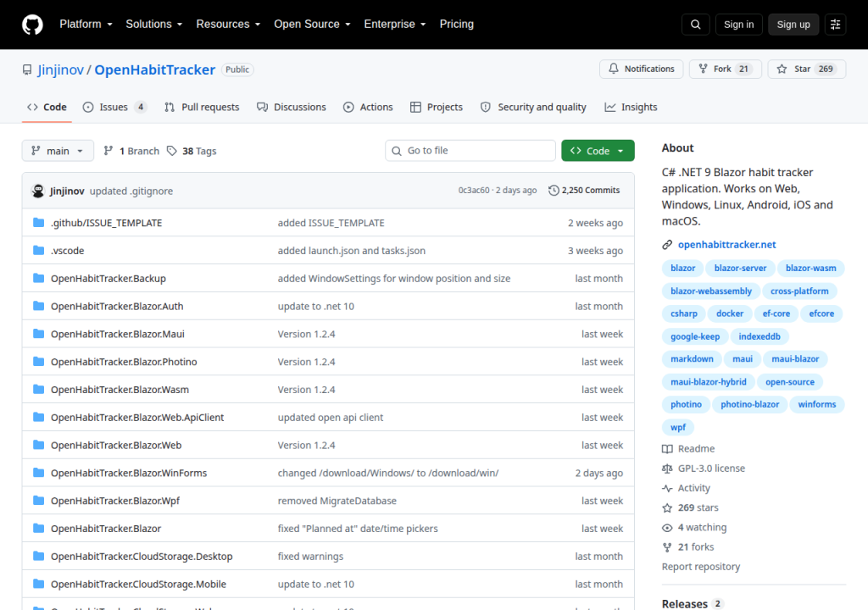Open the docker topic tag
Viewport: 868px width, 610px height.
point(730,313)
